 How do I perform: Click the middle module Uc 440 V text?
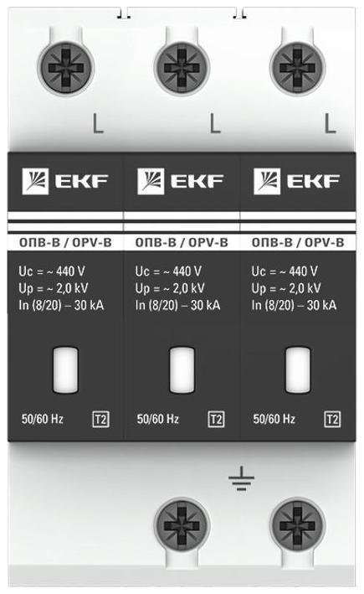tap(169, 271)
